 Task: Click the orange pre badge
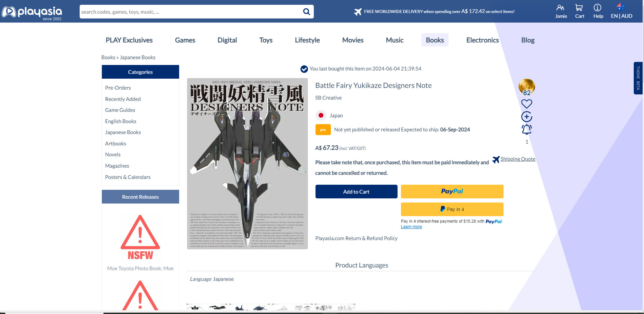323,130
